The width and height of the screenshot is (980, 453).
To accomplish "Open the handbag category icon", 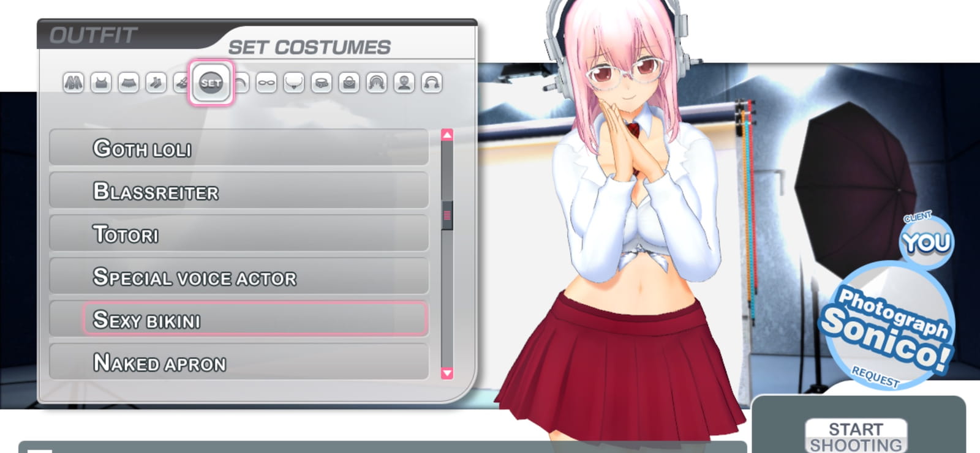I will pyautogui.click(x=349, y=83).
